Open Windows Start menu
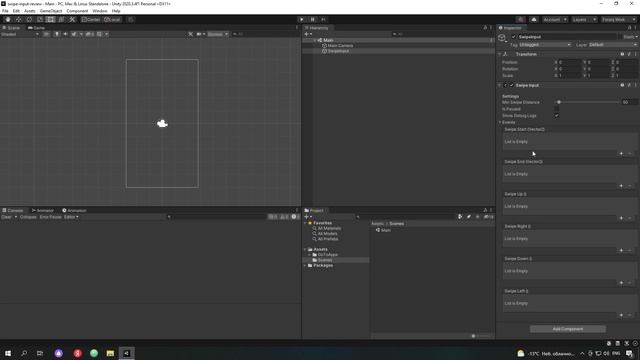Image resolution: width=640 pixels, height=360 pixels. pyautogui.click(x=8, y=353)
